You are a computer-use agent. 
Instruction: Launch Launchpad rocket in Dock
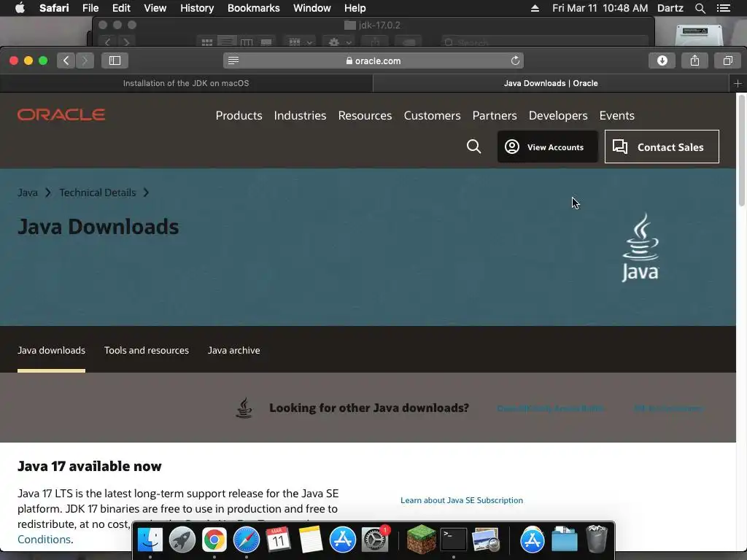[x=182, y=540]
